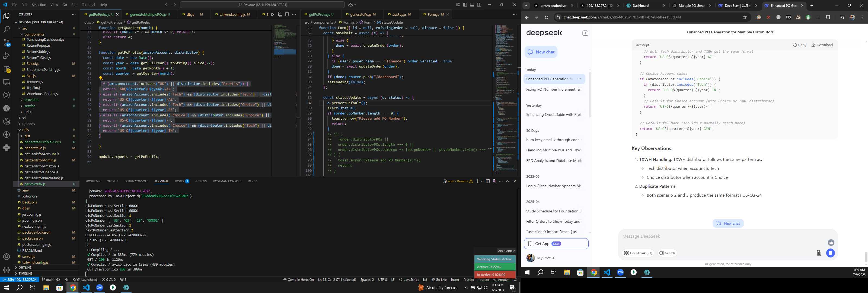Open new terminal profile dropdown arrow

(x=481, y=181)
